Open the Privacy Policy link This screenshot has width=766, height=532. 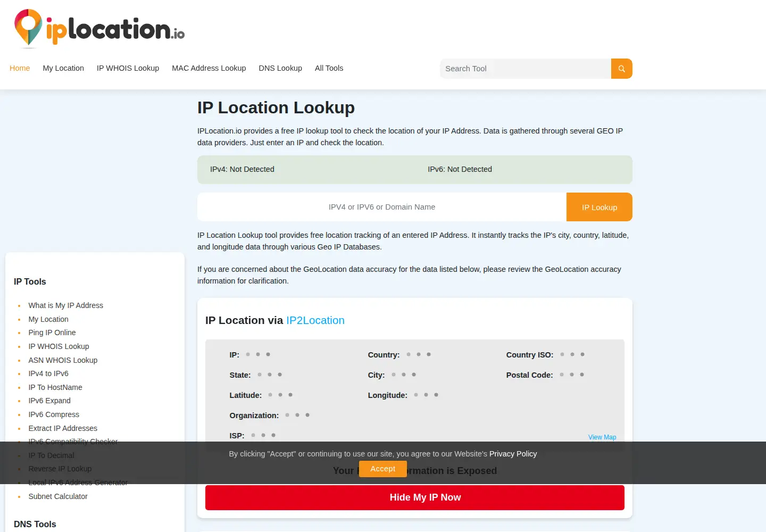[x=513, y=454]
